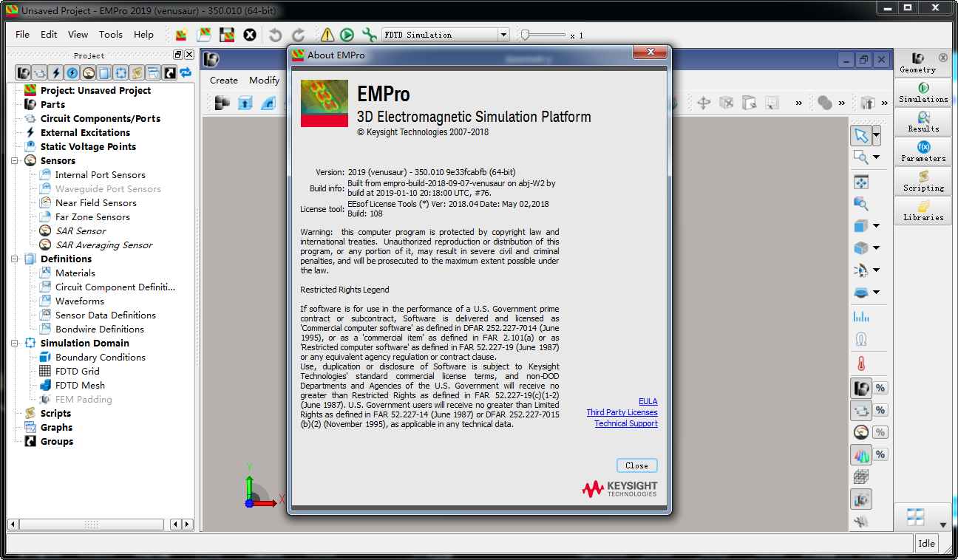Click the green wrench setup icon
958x560 pixels.
click(369, 35)
